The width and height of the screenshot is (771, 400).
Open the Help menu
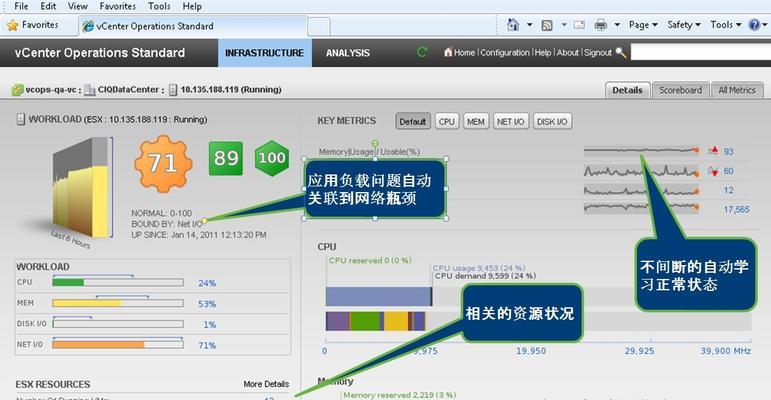pos(192,6)
